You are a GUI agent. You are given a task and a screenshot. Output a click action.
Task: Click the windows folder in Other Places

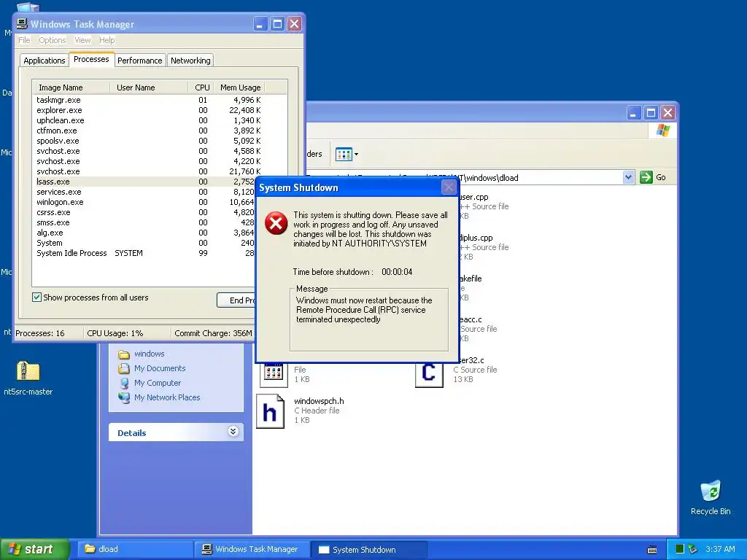pyautogui.click(x=149, y=354)
